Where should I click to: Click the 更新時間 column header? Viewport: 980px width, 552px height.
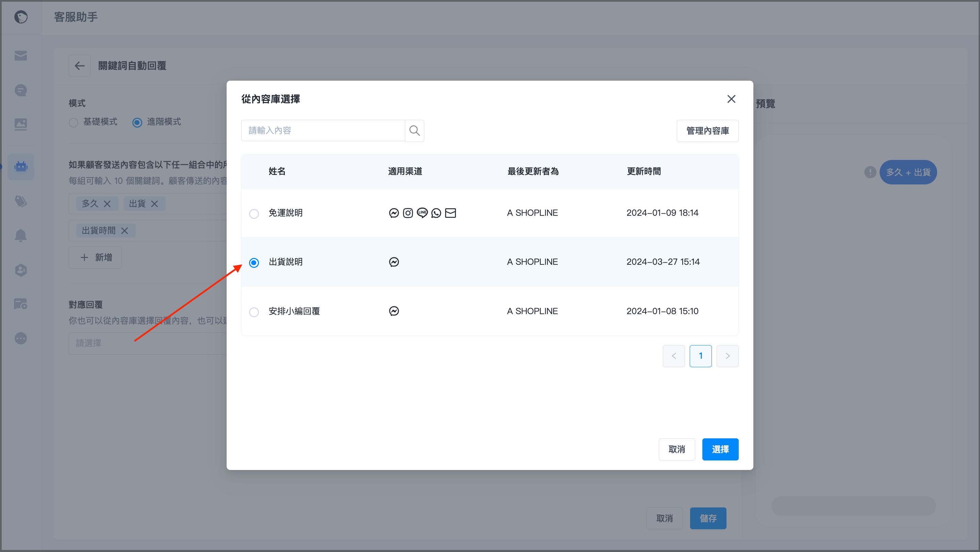[643, 171]
